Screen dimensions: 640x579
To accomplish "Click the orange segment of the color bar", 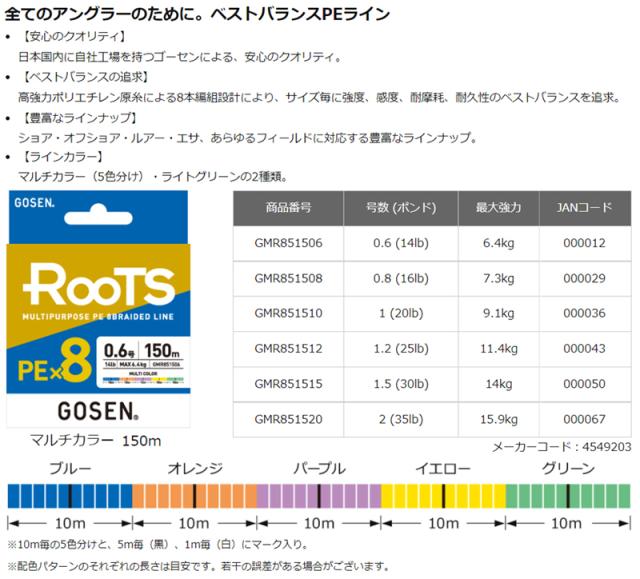I will (x=195, y=496).
